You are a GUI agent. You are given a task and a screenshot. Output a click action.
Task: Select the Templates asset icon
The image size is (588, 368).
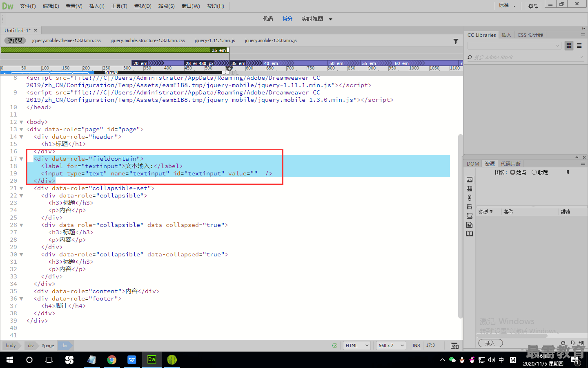pos(470,225)
